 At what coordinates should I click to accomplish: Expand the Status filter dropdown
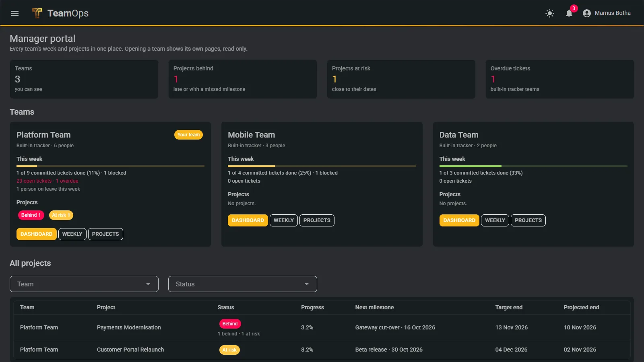[243, 284]
